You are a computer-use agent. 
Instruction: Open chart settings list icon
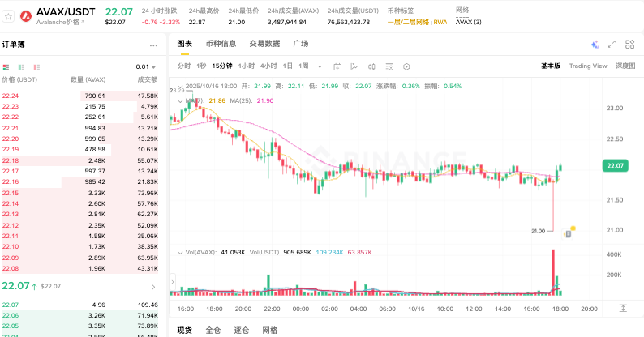pyautogui.click(x=389, y=66)
